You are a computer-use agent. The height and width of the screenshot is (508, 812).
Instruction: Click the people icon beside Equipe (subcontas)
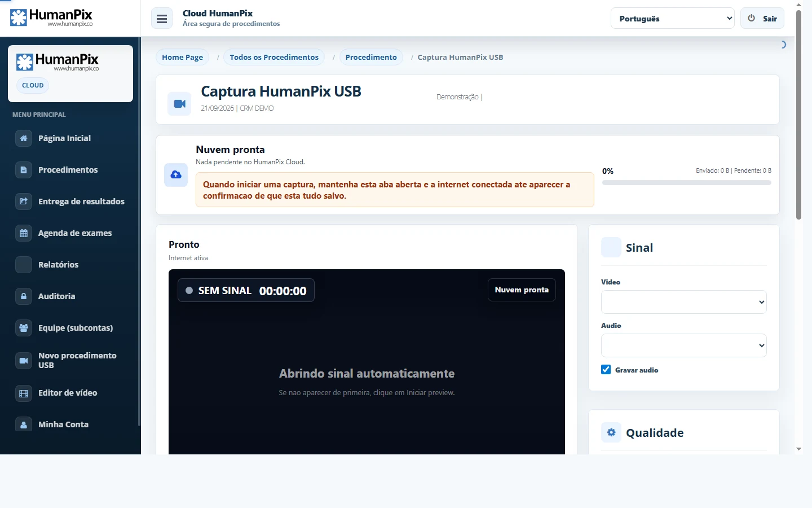(24, 328)
